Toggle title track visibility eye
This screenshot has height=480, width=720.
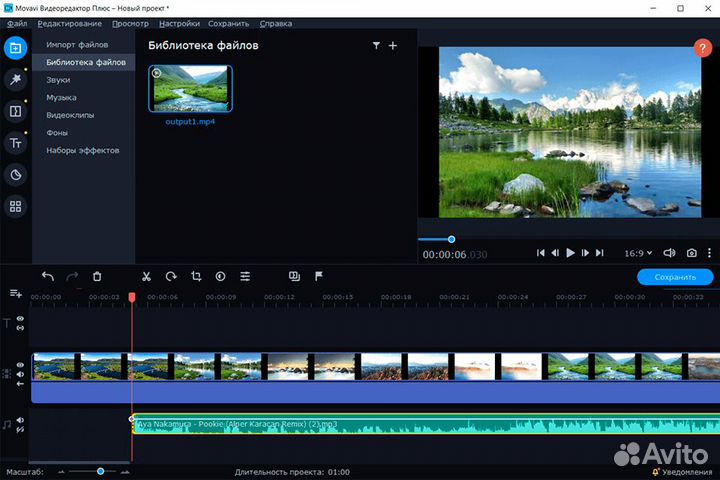(20, 319)
